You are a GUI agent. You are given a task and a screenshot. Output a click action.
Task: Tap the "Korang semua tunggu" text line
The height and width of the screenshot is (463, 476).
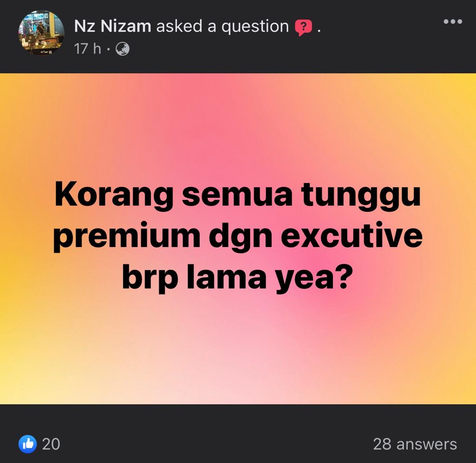238,195
